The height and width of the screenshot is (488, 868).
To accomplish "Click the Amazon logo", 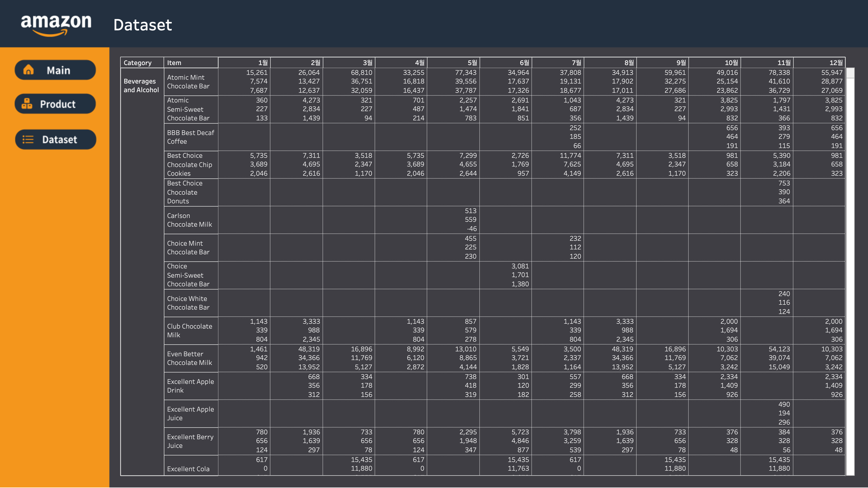I will point(56,25).
